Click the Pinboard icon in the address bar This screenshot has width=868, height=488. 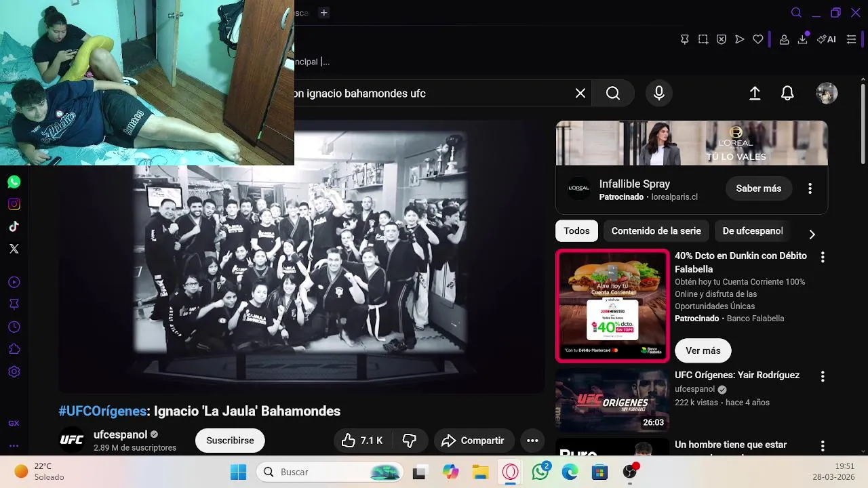pyautogui.click(x=685, y=39)
